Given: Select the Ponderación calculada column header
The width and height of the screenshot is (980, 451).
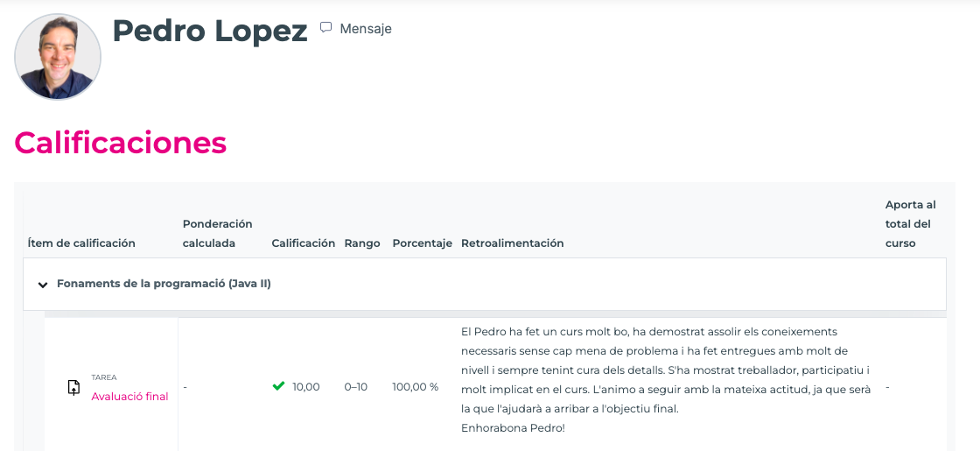Looking at the screenshot, I should 217,234.
